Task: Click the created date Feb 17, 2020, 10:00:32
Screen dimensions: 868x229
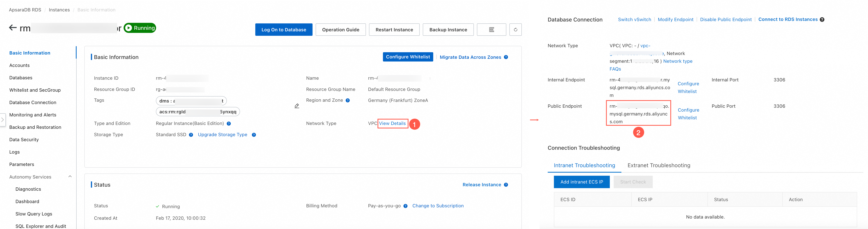Action: click(x=181, y=218)
